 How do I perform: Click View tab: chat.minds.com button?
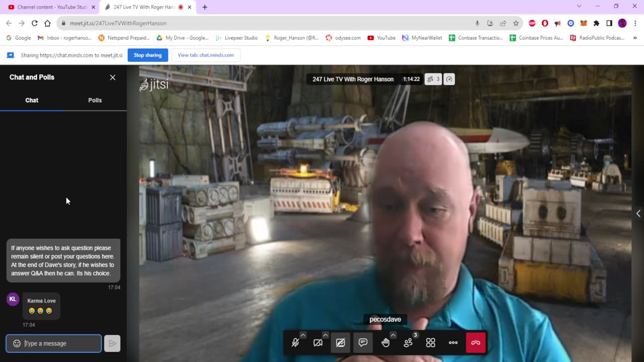point(206,55)
